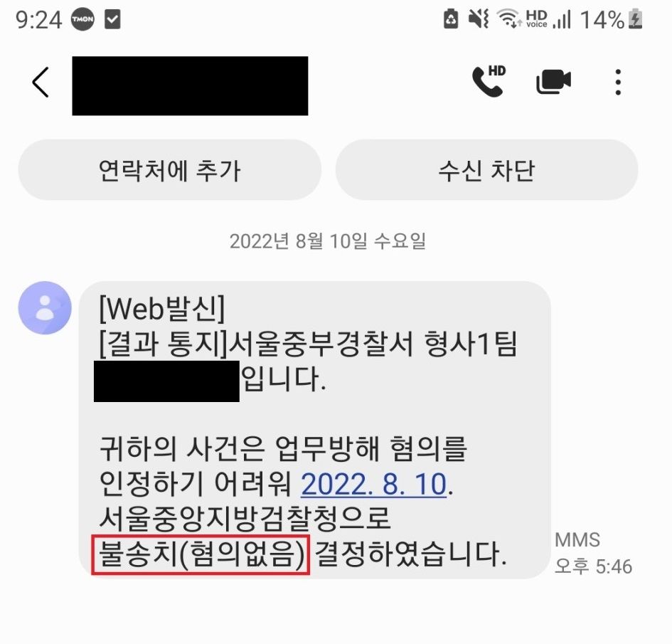Image resolution: width=672 pixels, height=644 pixels.
Task: Tap the muted vibrate status icon
Action: coord(479,19)
